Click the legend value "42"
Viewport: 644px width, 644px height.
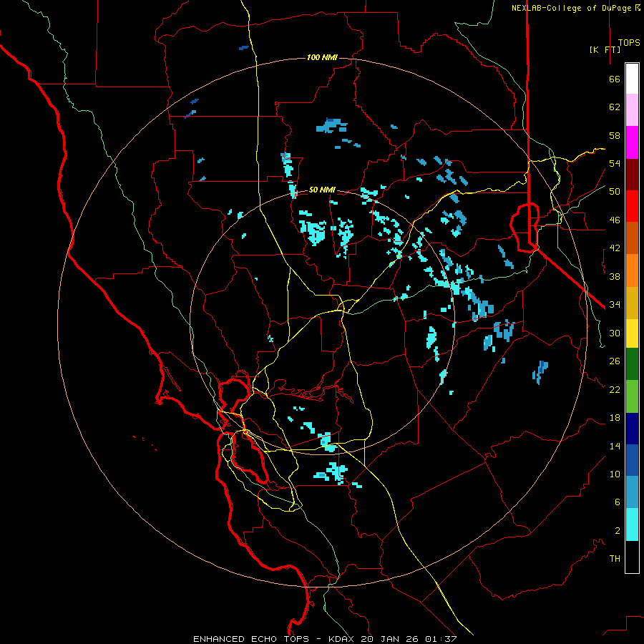click(x=615, y=248)
